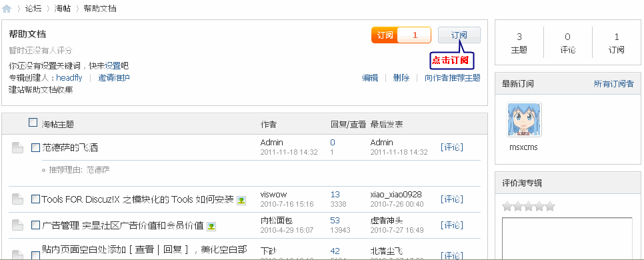Open last poster 北落尘飞
The width and height of the screenshot is (644, 260).
pyautogui.click(x=387, y=250)
